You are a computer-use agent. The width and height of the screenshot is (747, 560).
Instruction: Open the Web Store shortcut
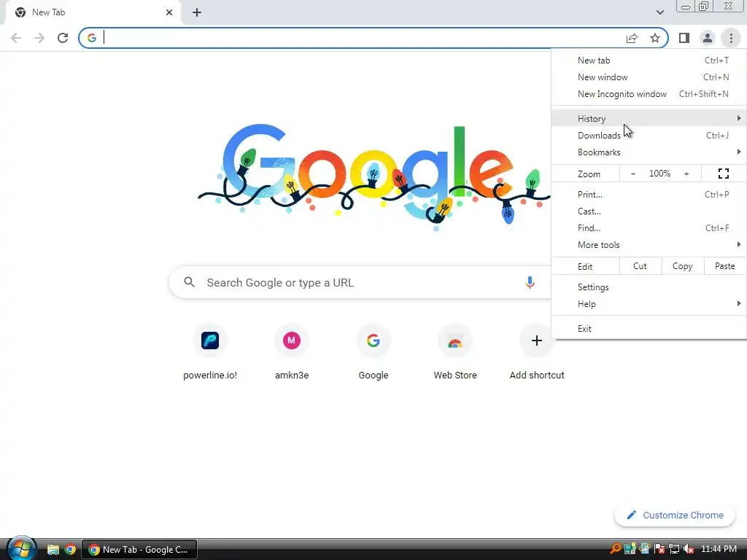(455, 352)
